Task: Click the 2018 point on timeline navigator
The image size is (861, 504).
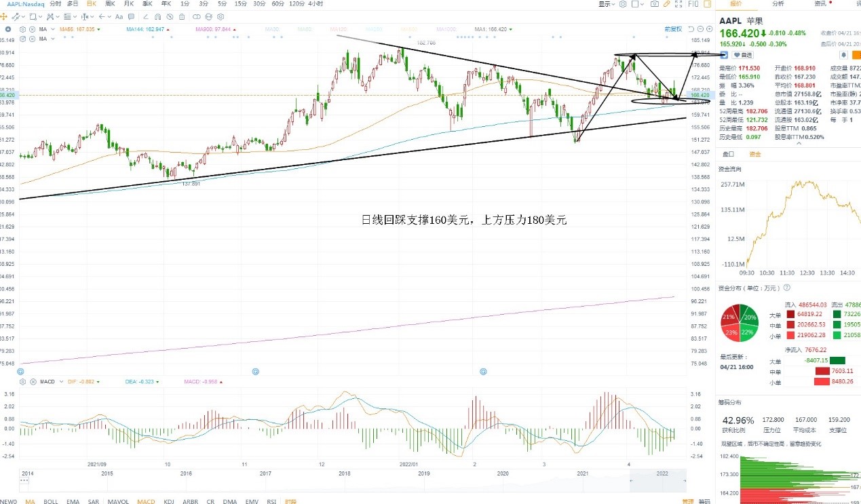Action: (345, 473)
